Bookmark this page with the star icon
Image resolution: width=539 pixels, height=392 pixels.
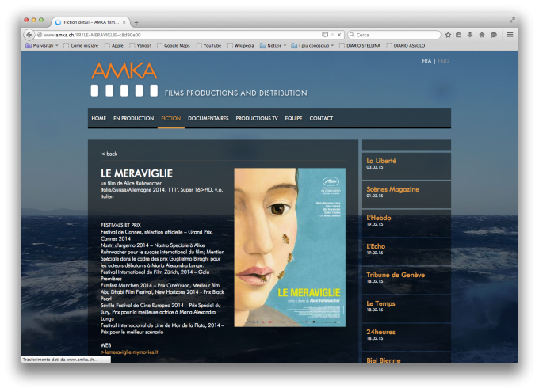coord(448,35)
